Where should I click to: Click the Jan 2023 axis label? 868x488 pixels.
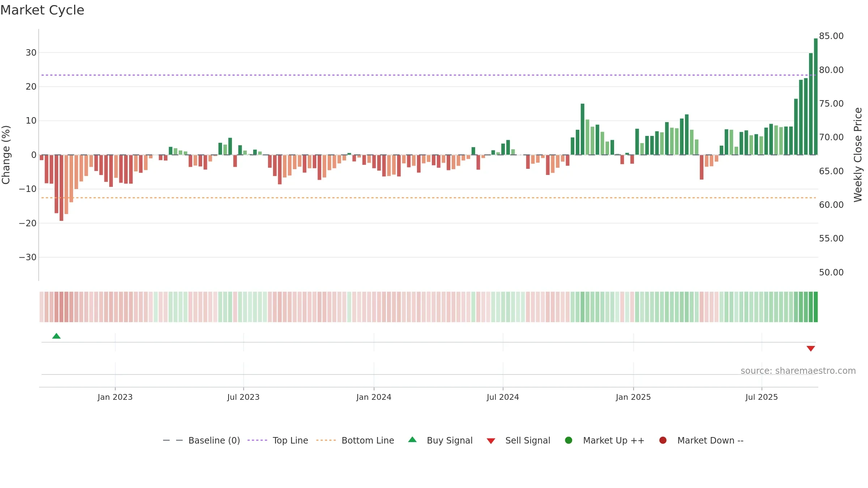(x=115, y=397)
